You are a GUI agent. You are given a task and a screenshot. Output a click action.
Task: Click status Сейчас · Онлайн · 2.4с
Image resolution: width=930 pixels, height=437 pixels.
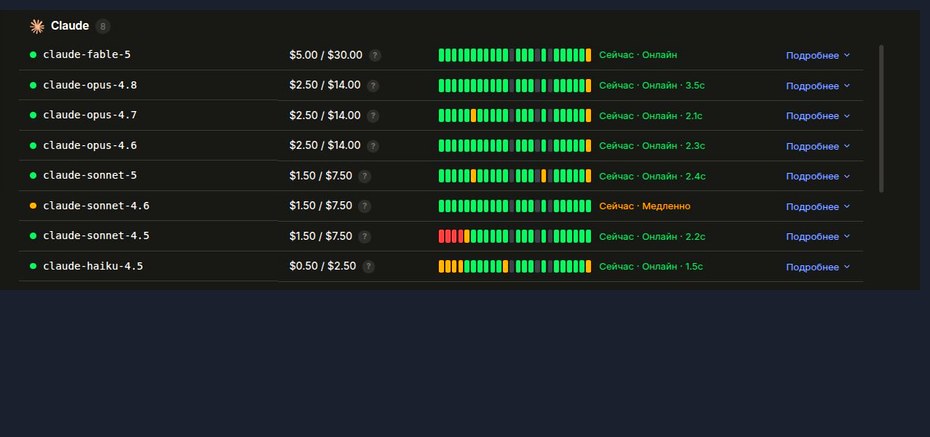pos(652,176)
